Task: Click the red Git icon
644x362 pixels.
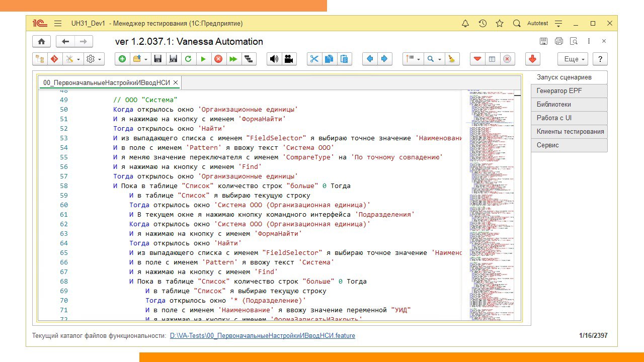Action: [54, 59]
